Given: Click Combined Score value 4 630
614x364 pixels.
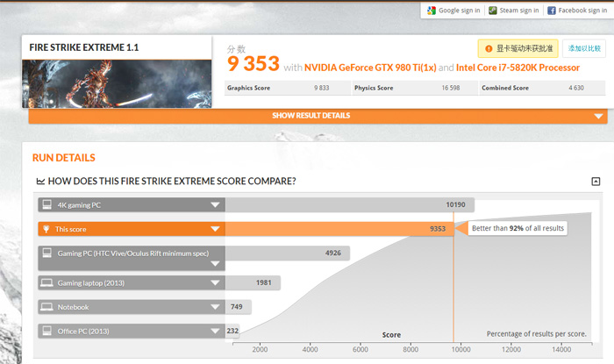Looking at the screenshot, I should coord(576,88).
